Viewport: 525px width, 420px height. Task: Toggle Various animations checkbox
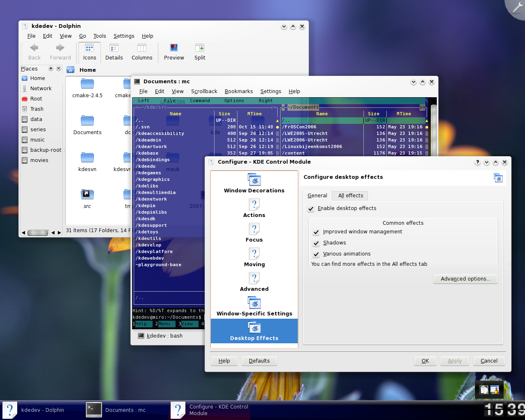click(316, 254)
